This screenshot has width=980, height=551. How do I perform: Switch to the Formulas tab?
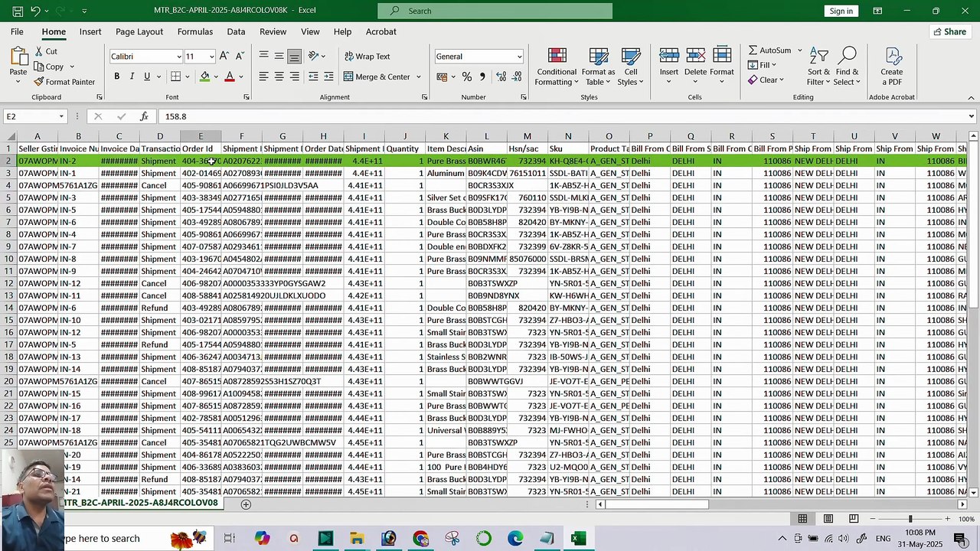[x=195, y=31]
